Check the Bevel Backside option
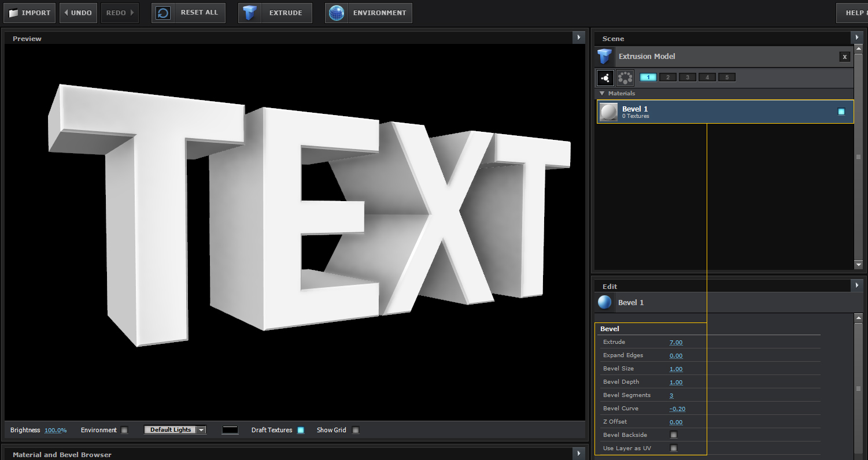Image resolution: width=868 pixels, height=460 pixels. pos(673,435)
